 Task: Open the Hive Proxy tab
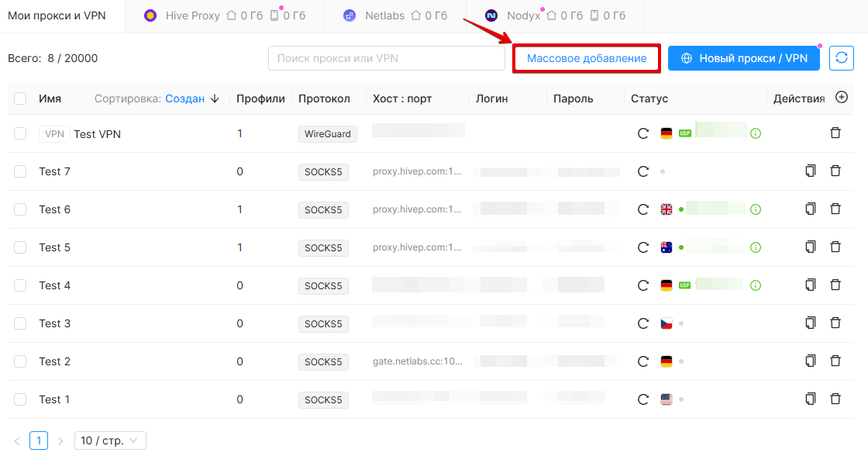tap(224, 16)
